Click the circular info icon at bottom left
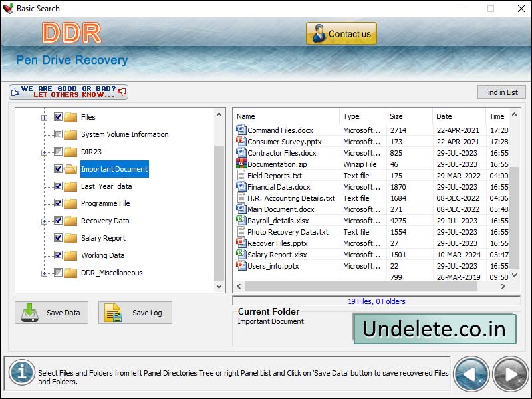The width and height of the screenshot is (532, 399). tap(22, 373)
